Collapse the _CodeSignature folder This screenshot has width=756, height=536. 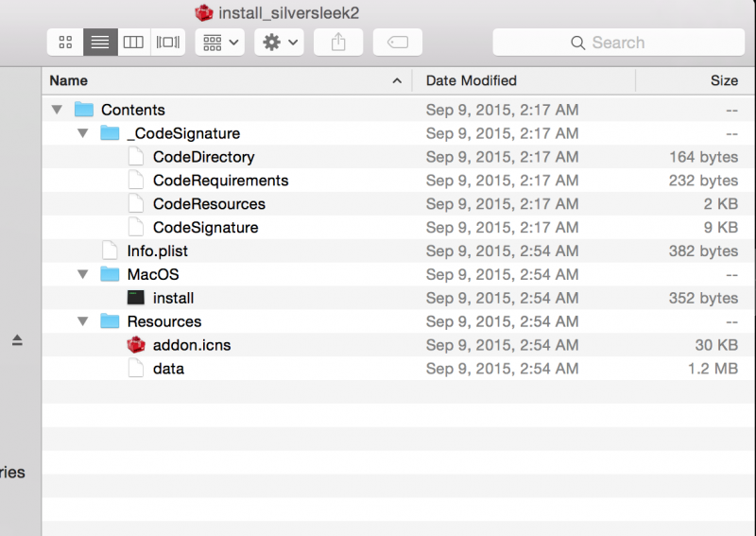click(83, 133)
